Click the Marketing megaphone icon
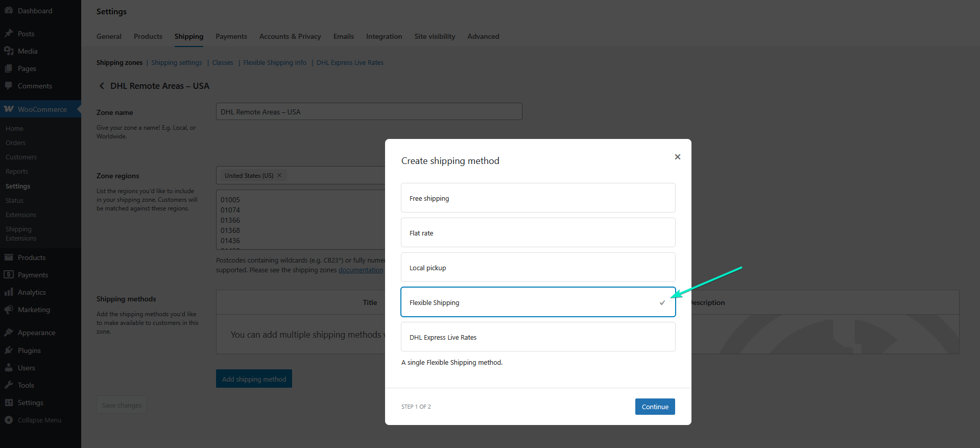 point(9,310)
